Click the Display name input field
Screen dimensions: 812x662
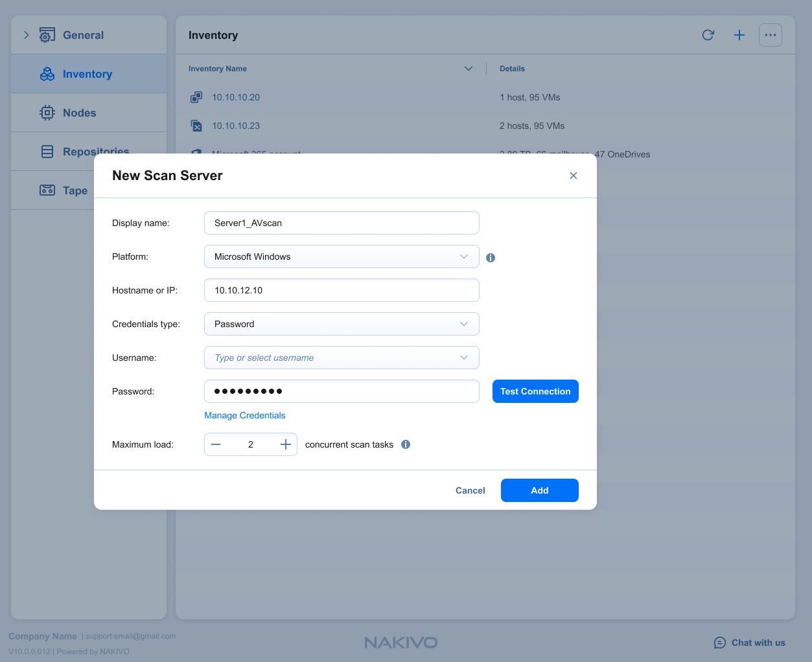(x=341, y=223)
